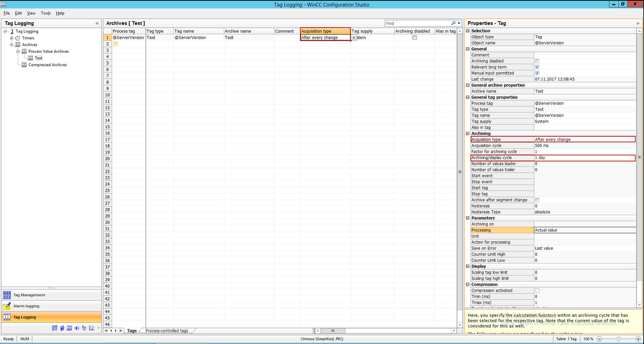
Task: Collapse the Archives tree node
Action: click(12, 45)
